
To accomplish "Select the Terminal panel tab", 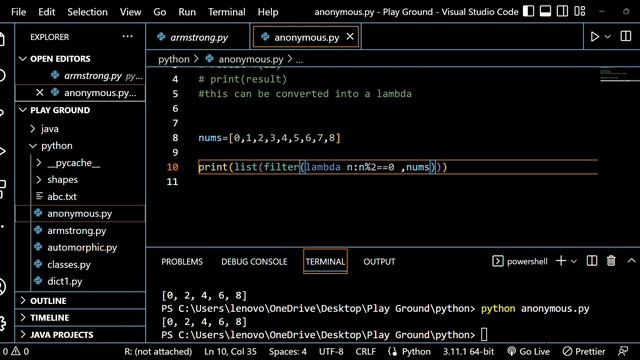I will coord(325,262).
